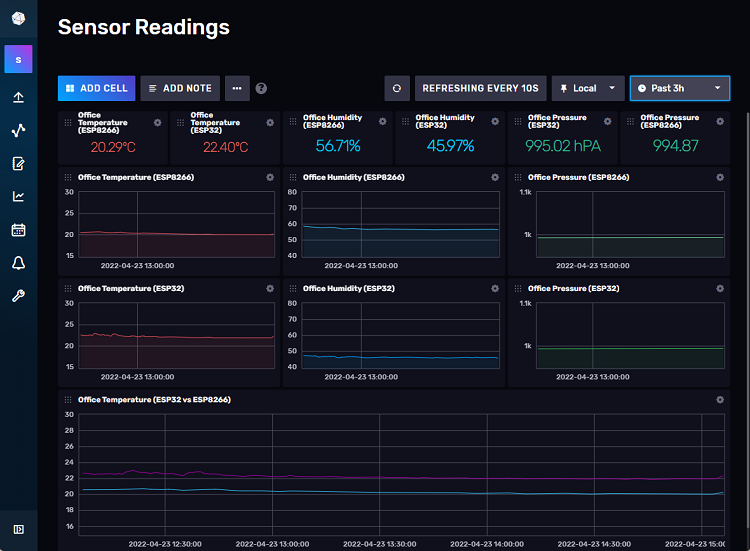
Task: Open the Past 3h time range dropdown
Action: 680,88
